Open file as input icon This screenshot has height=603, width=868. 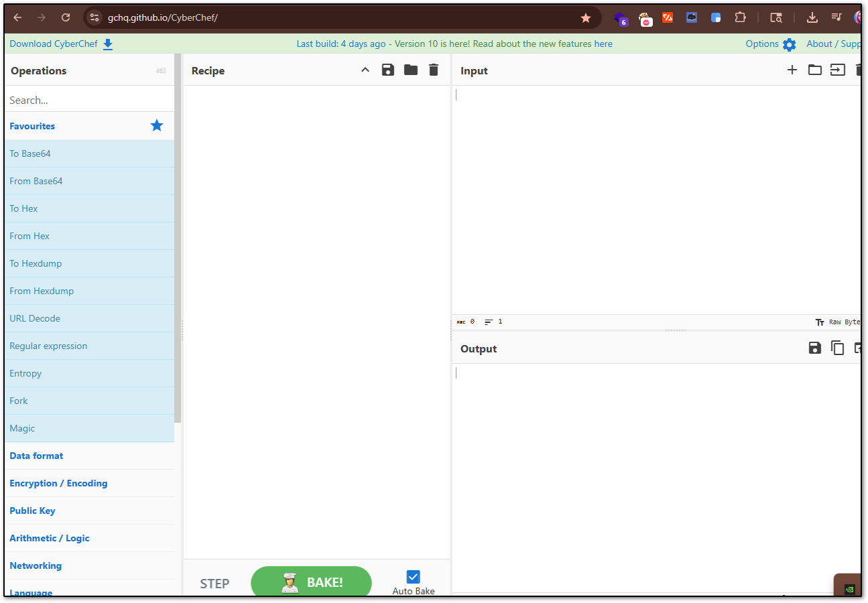[x=838, y=70]
